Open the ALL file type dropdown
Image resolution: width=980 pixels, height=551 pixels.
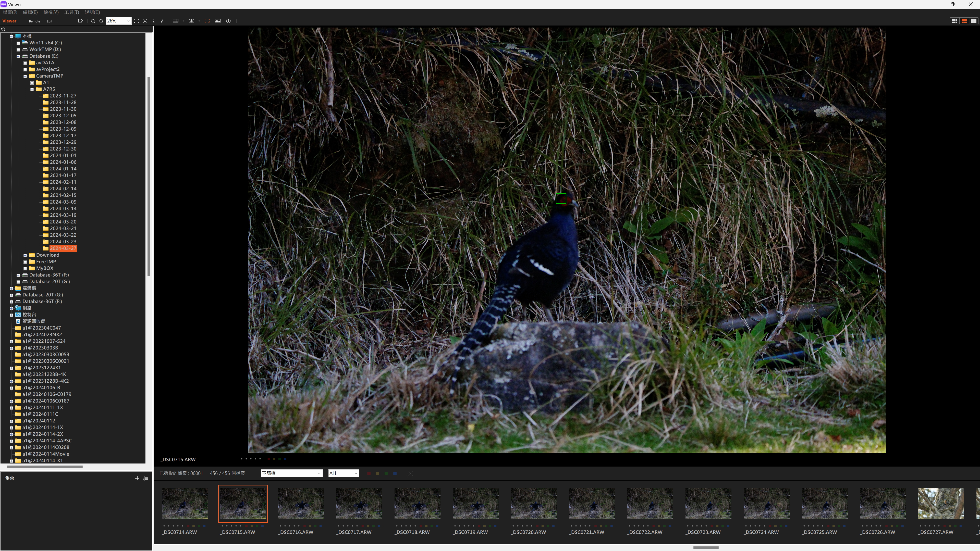[x=344, y=473]
